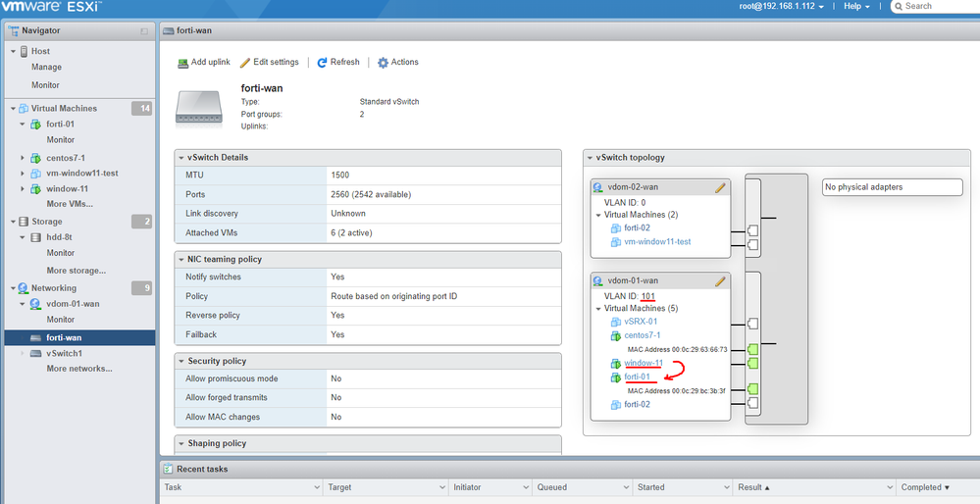The image size is (980, 504).
Task: Select Monitor under Host
Action: tap(46, 85)
